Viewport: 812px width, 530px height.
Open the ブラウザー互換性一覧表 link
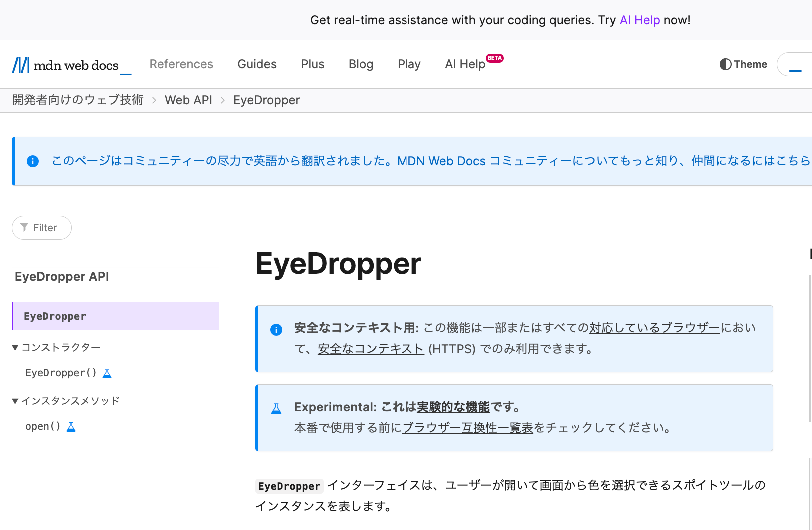[468, 428]
